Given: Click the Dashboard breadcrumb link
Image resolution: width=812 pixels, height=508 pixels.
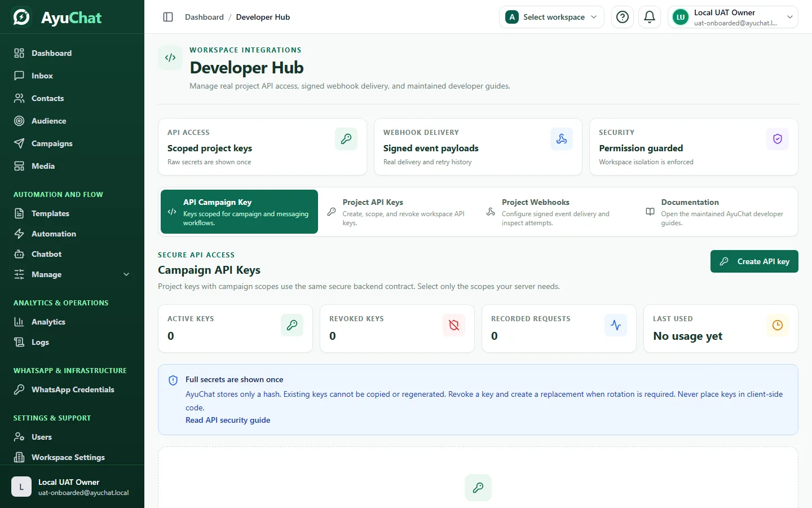Looking at the screenshot, I should tap(204, 17).
